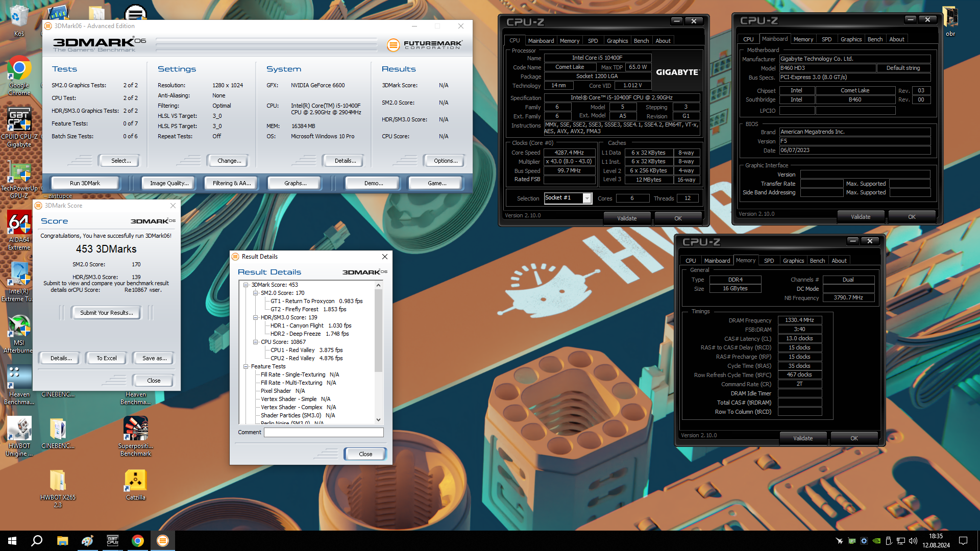Open Filtering & AA settings
Screen dimensions: 980x551
(x=232, y=183)
